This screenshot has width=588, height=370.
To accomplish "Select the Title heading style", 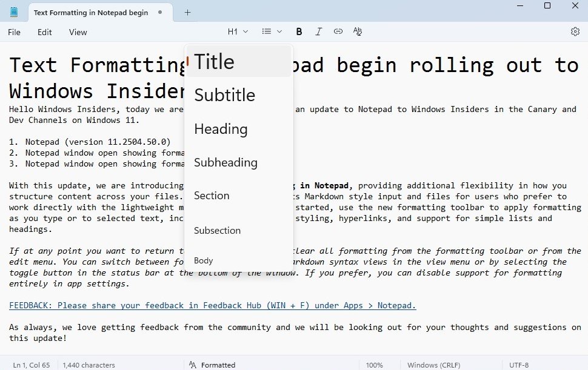I will tap(239, 61).
